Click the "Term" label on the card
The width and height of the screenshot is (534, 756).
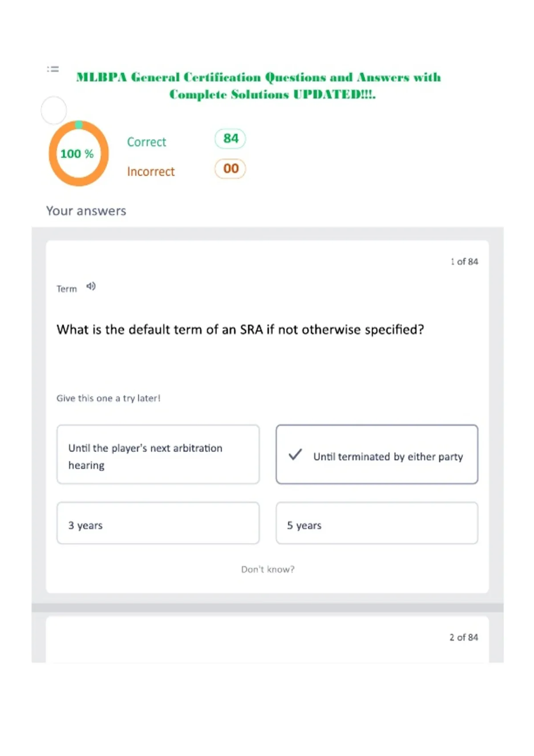coord(67,289)
